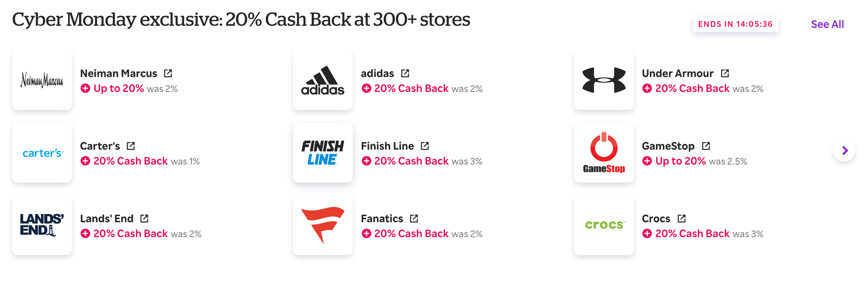Click the plus icon beside Lands' End cash back

[85, 233]
